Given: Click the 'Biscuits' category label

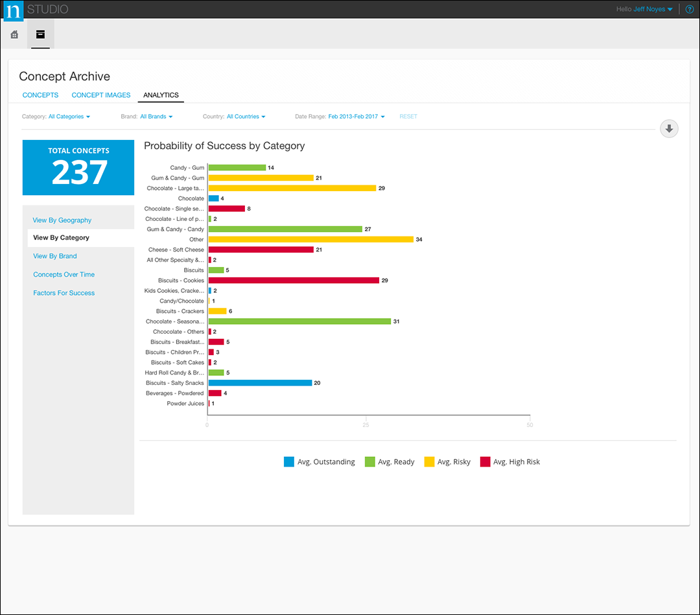Looking at the screenshot, I should (x=194, y=270).
